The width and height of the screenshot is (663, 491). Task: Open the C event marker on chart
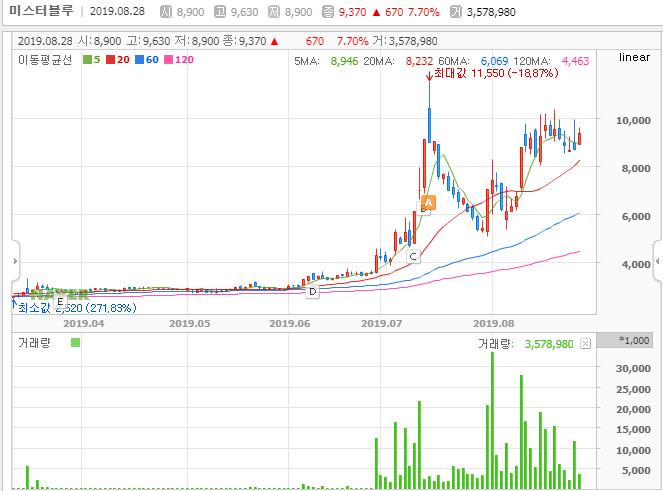[413, 256]
